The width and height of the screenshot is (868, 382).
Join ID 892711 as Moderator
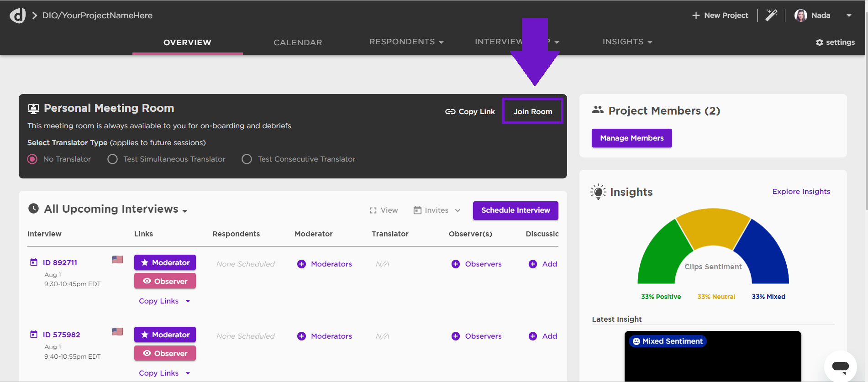[x=165, y=262]
